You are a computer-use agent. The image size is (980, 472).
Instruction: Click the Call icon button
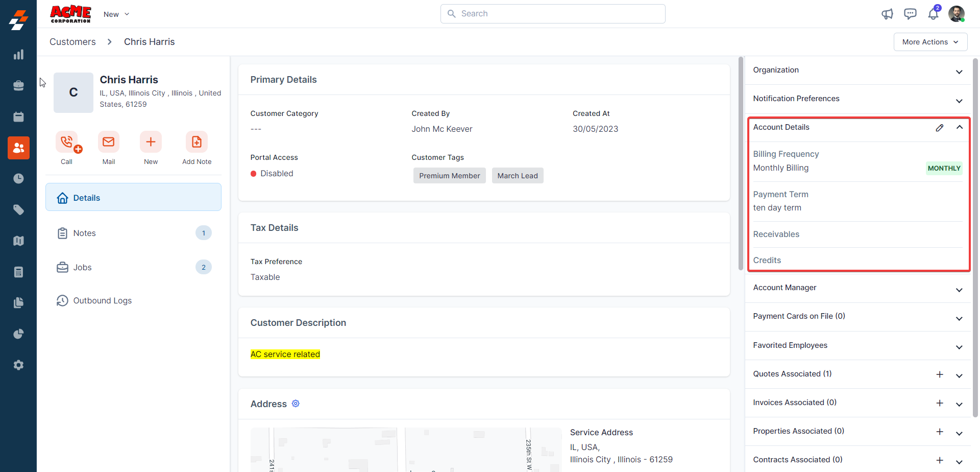pyautogui.click(x=67, y=142)
